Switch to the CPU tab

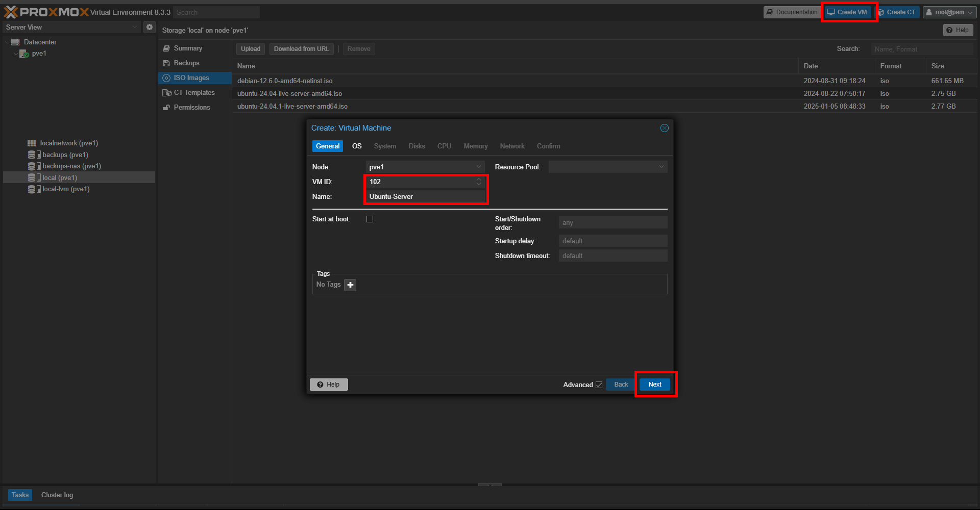pos(444,146)
